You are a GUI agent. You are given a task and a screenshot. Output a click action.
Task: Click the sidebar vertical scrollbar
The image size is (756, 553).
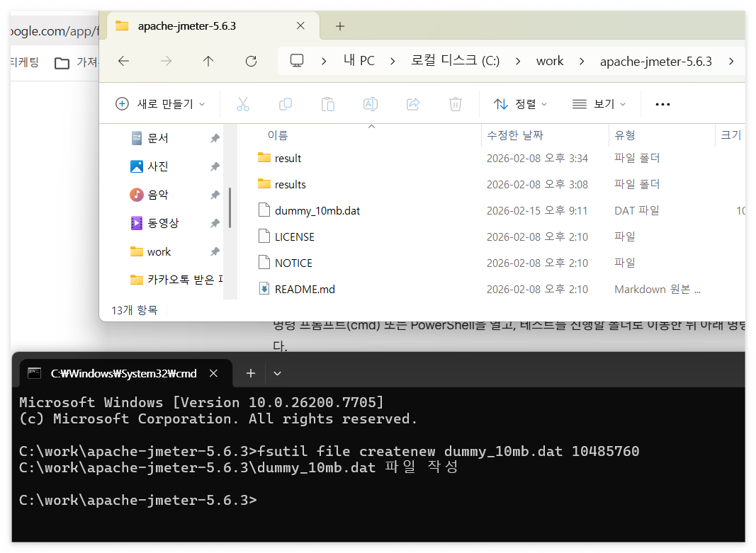(x=230, y=207)
